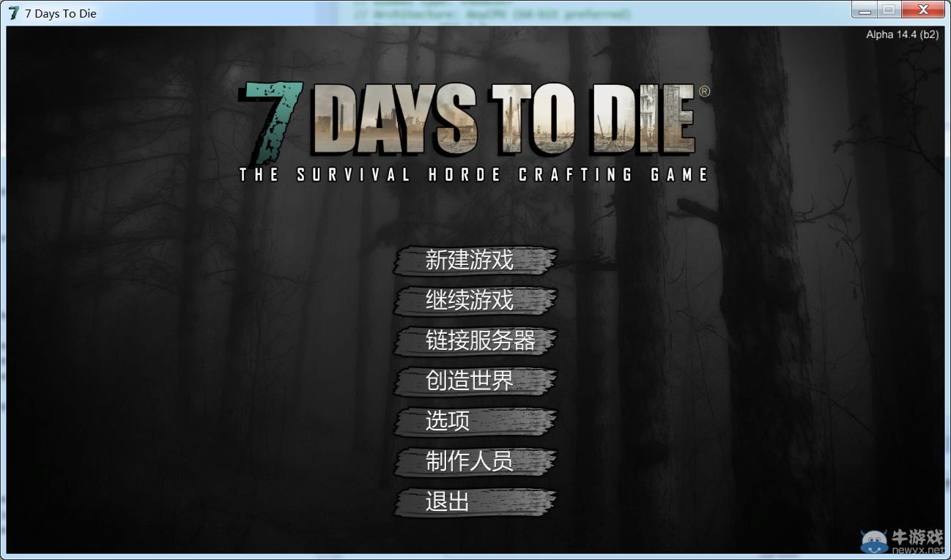Screen dimensions: 951x560
Task: Click the 7 Days To Die logo
Action: tap(475, 132)
